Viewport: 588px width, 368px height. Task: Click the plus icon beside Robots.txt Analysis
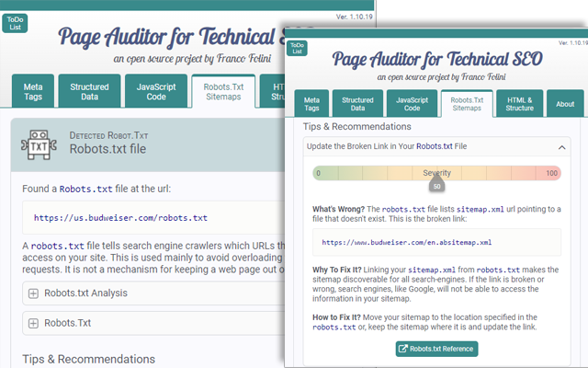click(x=33, y=293)
